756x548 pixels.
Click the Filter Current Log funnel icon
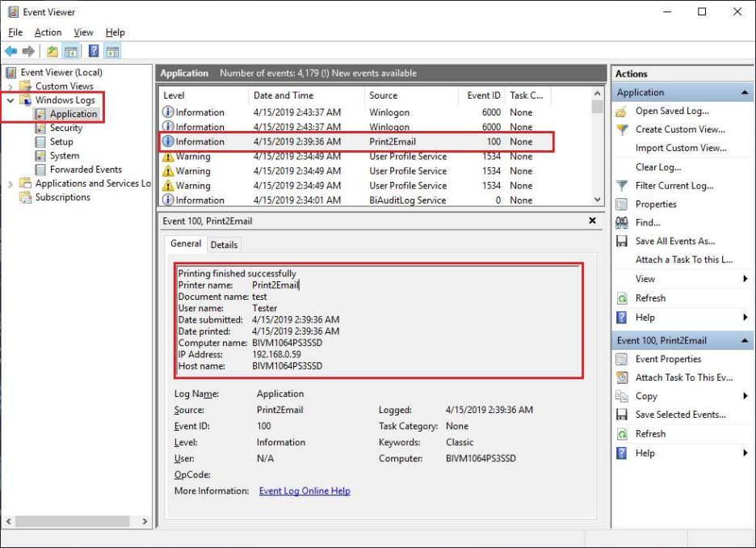pos(622,186)
